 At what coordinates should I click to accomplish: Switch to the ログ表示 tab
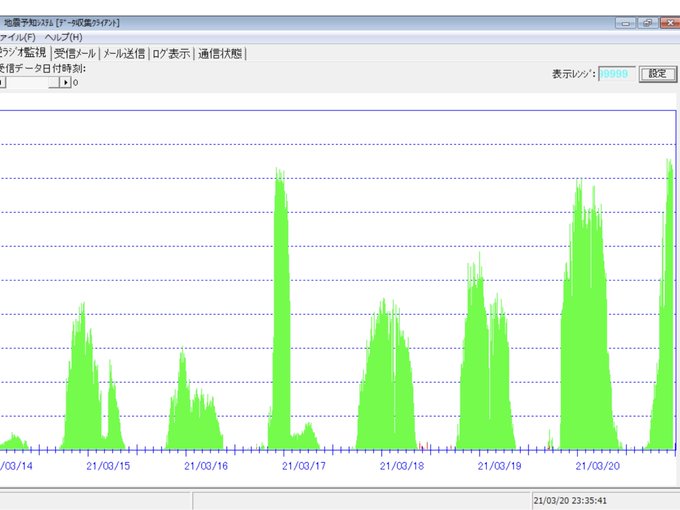tap(171, 54)
